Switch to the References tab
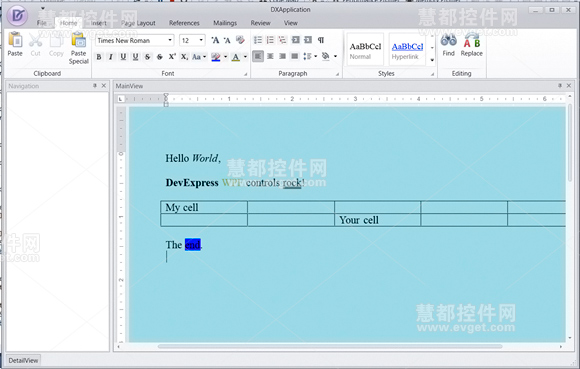The image size is (580, 369). click(184, 23)
